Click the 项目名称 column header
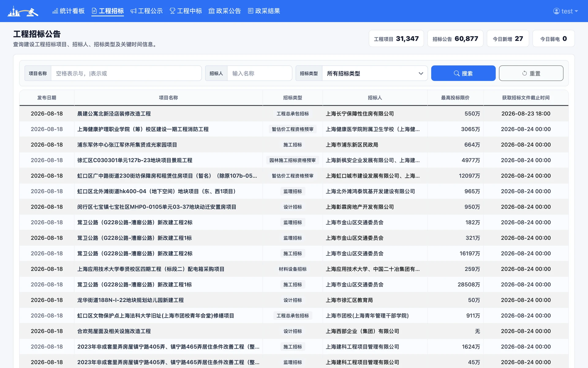 (168, 98)
